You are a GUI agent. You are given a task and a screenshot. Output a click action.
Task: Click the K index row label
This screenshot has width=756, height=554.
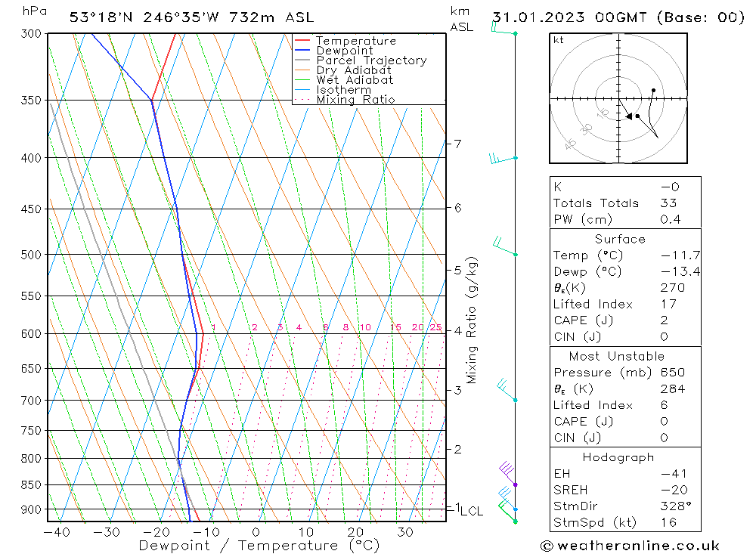[557, 187]
